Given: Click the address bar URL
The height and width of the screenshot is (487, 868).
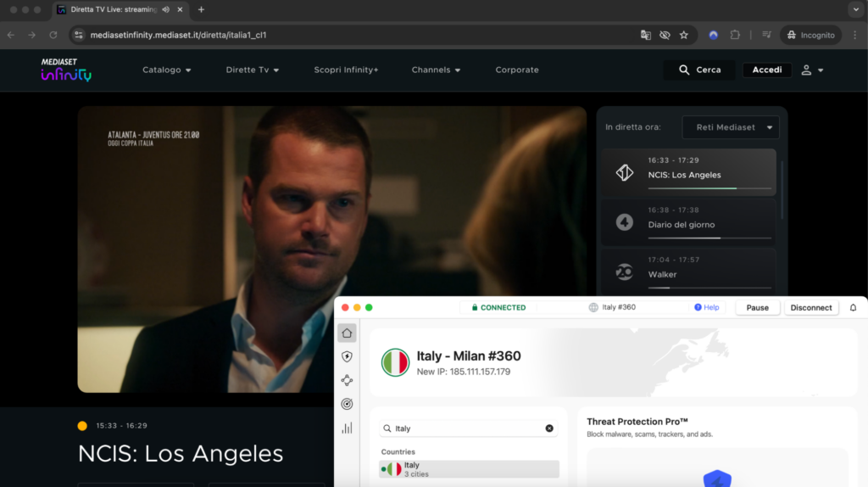Looking at the screenshot, I should pyautogui.click(x=178, y=35).
